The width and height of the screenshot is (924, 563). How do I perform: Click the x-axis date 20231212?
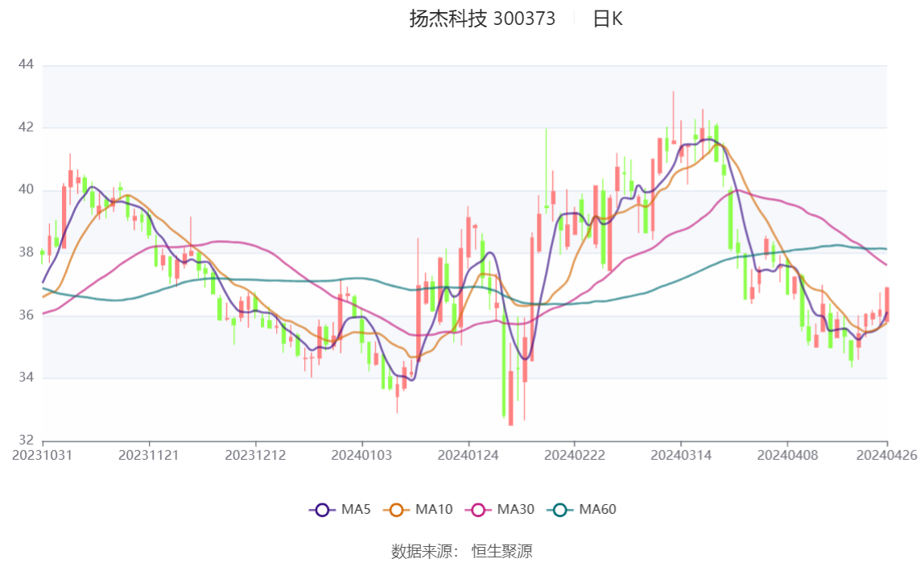[255, 456]
